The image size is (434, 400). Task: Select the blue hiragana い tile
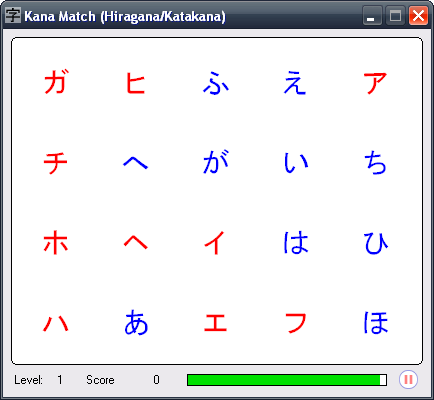(x=296, y=163)
